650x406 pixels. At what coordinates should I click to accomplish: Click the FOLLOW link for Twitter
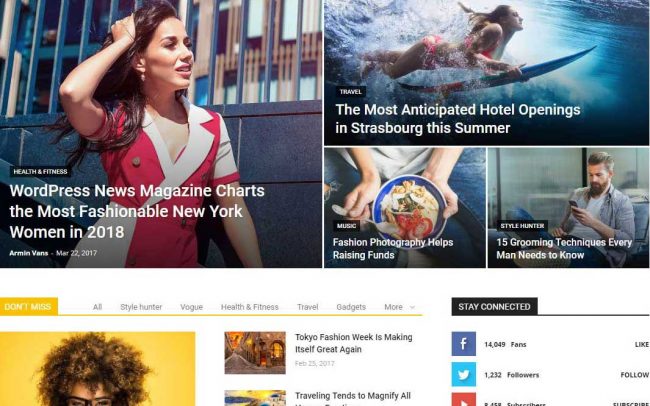635,375
